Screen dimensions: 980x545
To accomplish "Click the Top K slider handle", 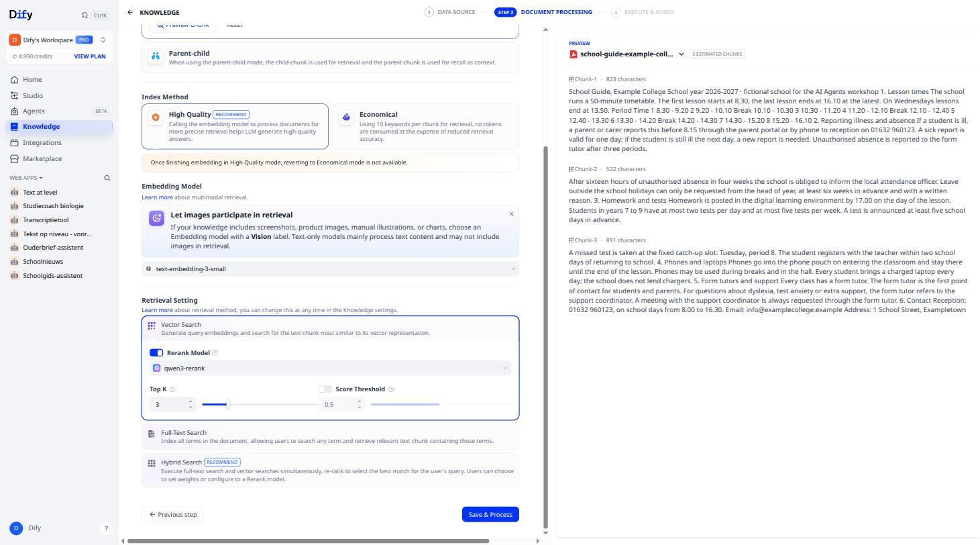I will (228, 404).
